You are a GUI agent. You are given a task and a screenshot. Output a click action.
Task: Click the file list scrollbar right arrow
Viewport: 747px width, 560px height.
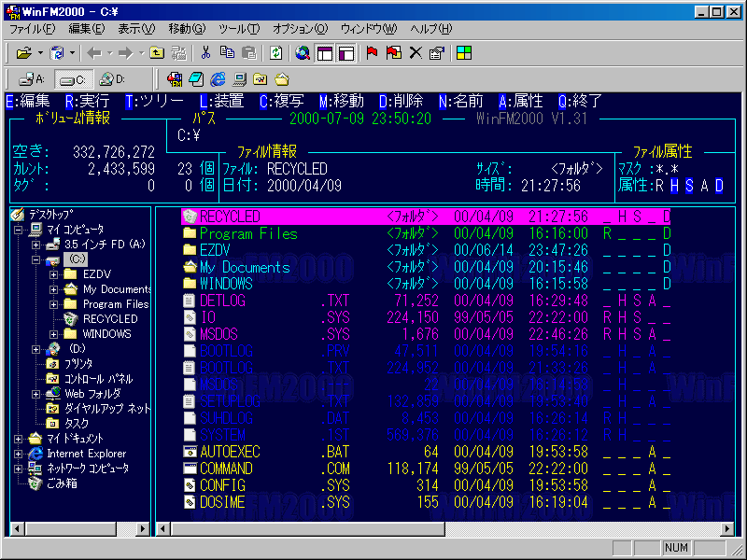coord(727,528)
